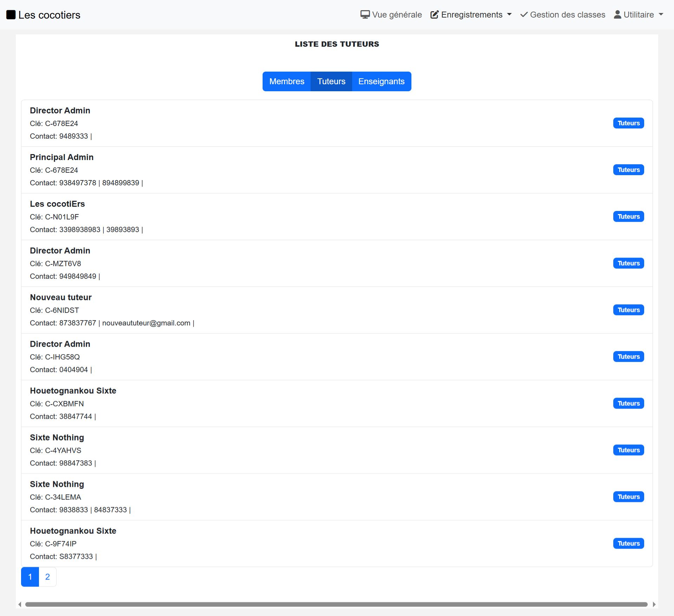Go to page 2 of the list
The height and width of the screenshot is (616, 674).
[x=47, y=577]
